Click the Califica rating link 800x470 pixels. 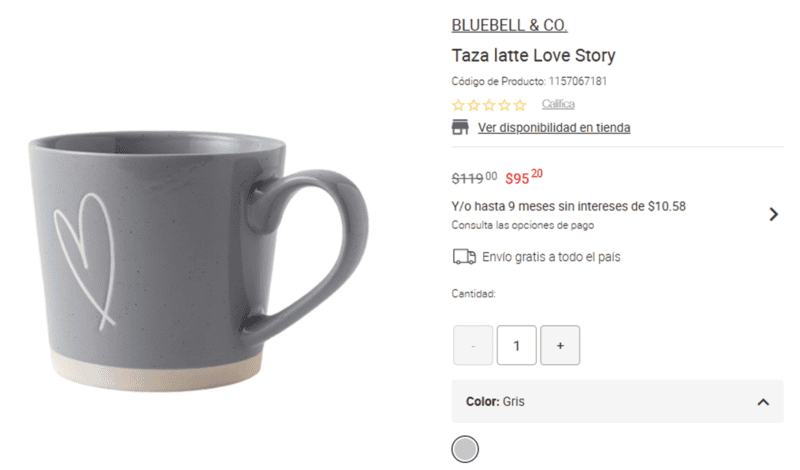point(558,104)
